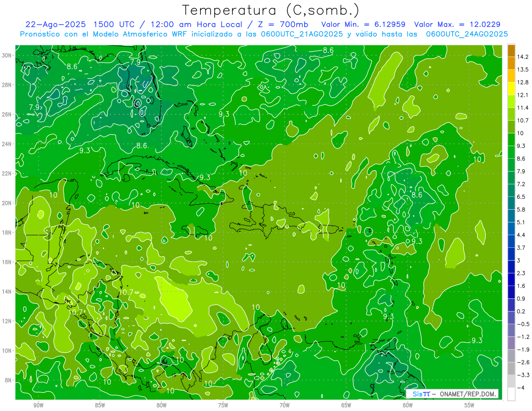Screen dimensions: 532x411
Task: Click the 'Temperatura (C,somb.)' chart title
Action: 271,10
